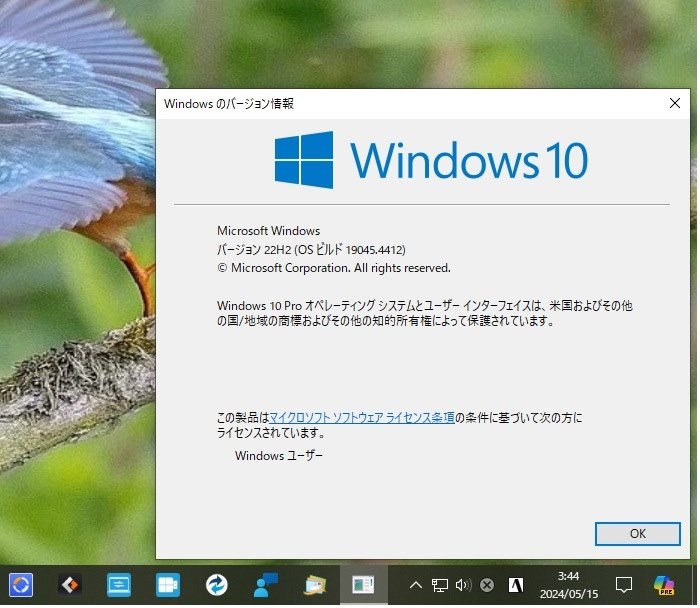Click the IME letter A input indicator
This screenshot has width=700, height=608.
tap(516, 585)
